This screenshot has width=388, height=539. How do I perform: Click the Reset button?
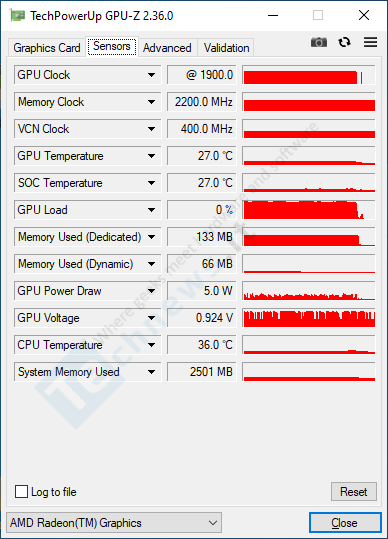[x=354, y=492]
